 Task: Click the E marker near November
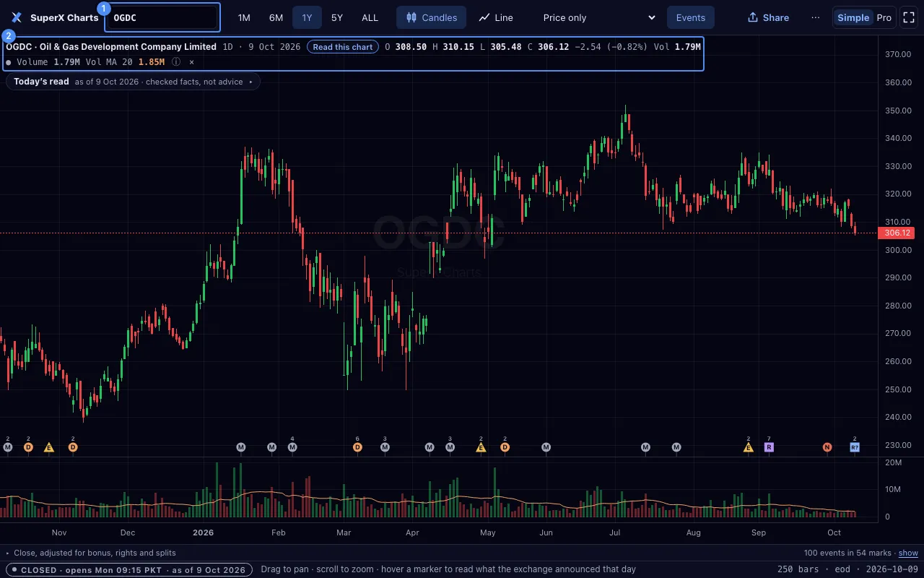(x=49, y=447)
